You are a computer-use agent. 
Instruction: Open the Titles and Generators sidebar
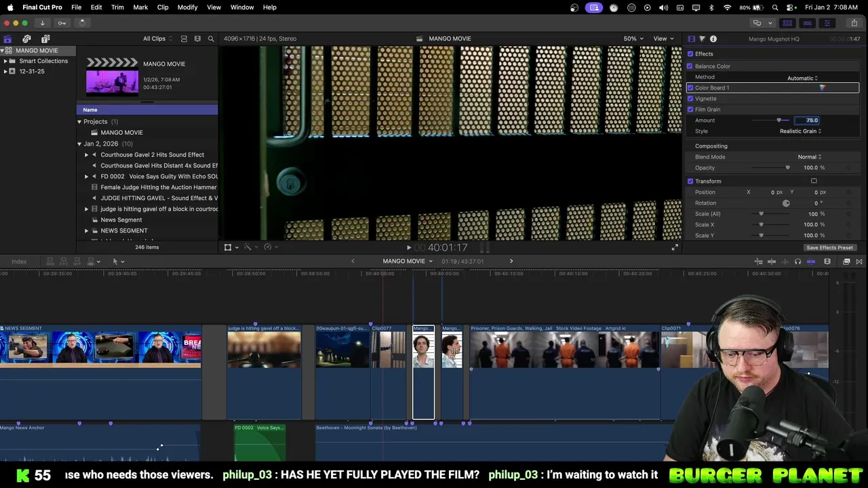point(45,39)
